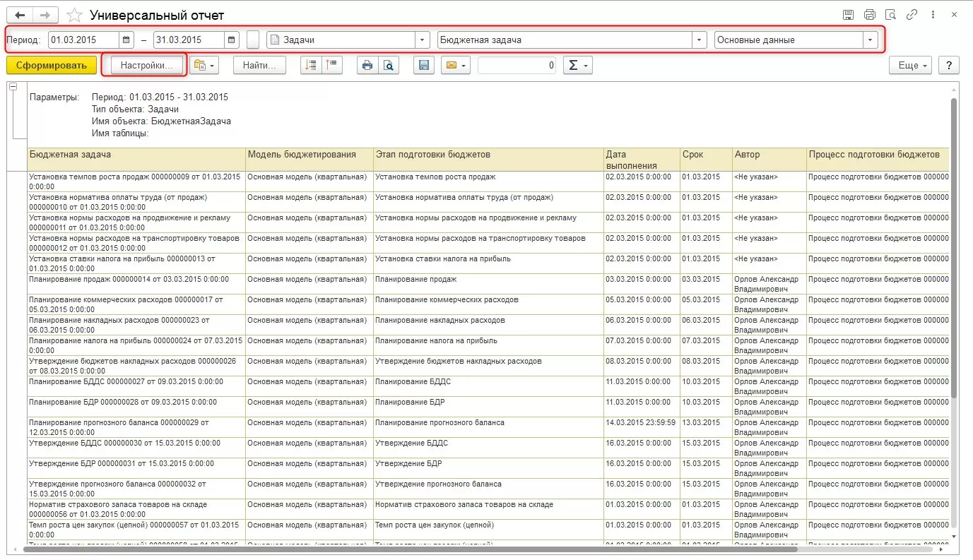The width and height of the screenshot is (973, 560).
Task: Collapse the report parameters group
Action: tap(13, 87)
